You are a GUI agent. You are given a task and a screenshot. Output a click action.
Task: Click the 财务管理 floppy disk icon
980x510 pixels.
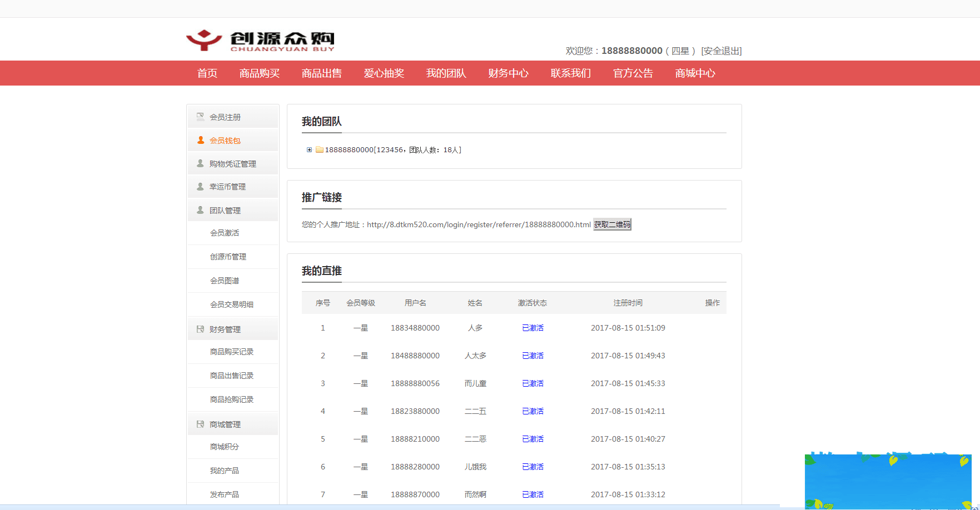coord(201,328)
